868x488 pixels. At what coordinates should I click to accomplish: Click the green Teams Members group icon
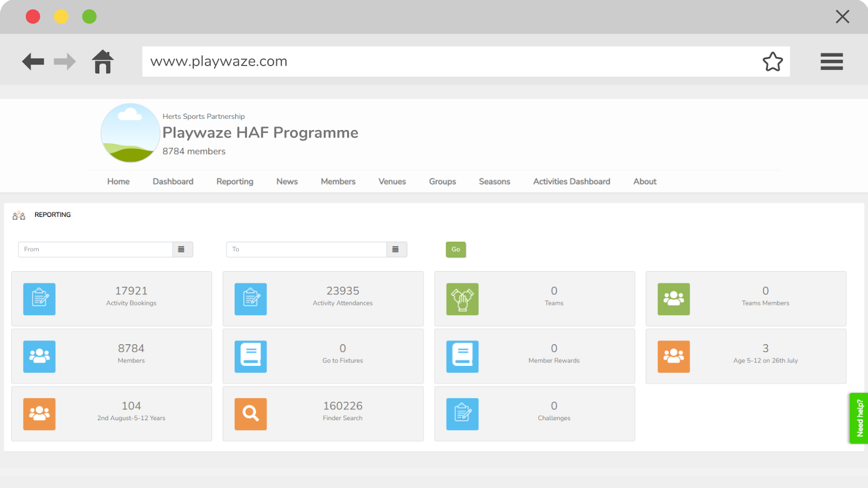[x=674, y=299]
